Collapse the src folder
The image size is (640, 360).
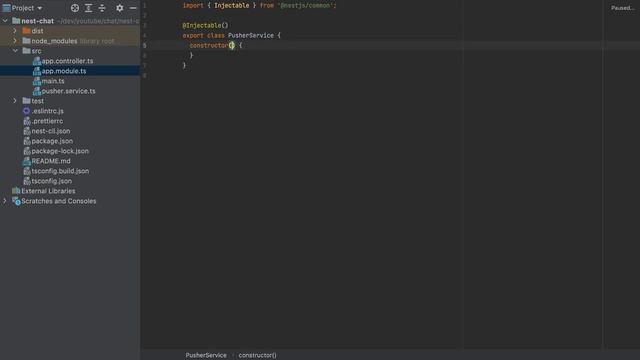[x=15, y=51]
